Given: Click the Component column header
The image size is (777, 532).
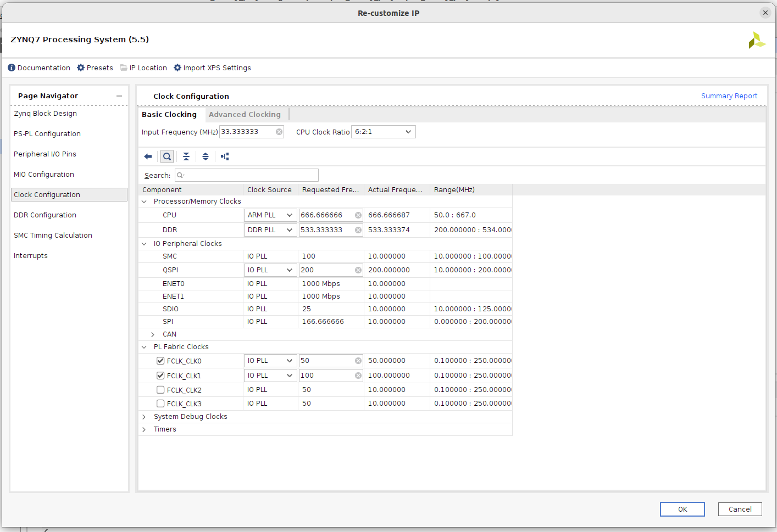Looking at the screenshot, I should pos(191,190).
